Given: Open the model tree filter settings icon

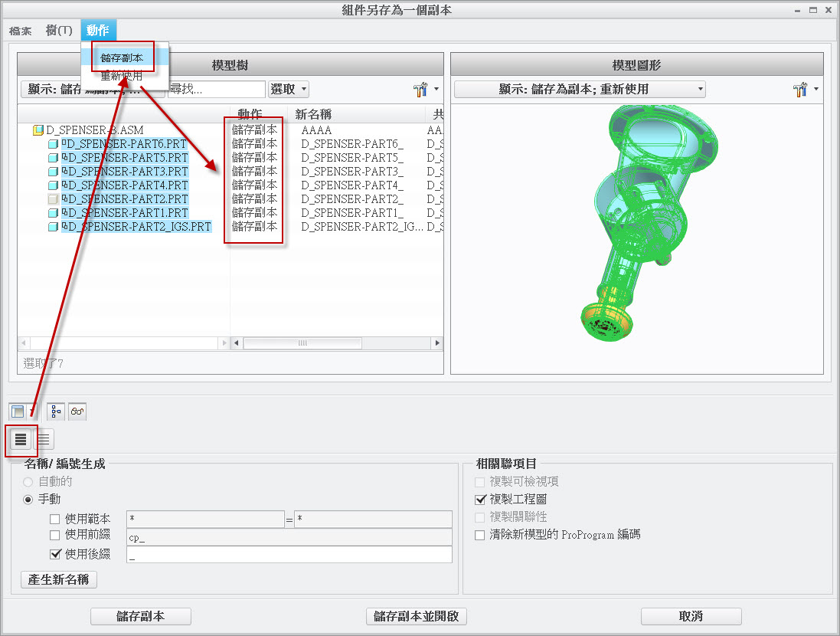Looking at the screenshot, I should 420,89.
